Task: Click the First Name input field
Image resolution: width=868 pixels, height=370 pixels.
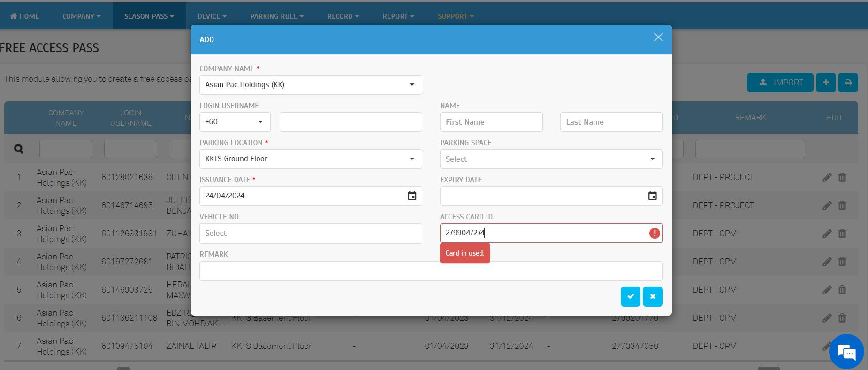Action: tap(491, 122)
